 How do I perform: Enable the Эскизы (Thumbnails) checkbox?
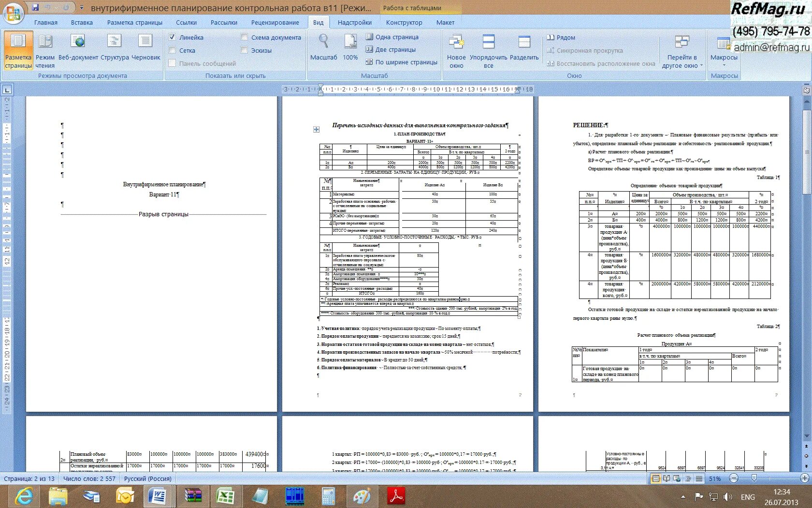[x=244, y=50]
